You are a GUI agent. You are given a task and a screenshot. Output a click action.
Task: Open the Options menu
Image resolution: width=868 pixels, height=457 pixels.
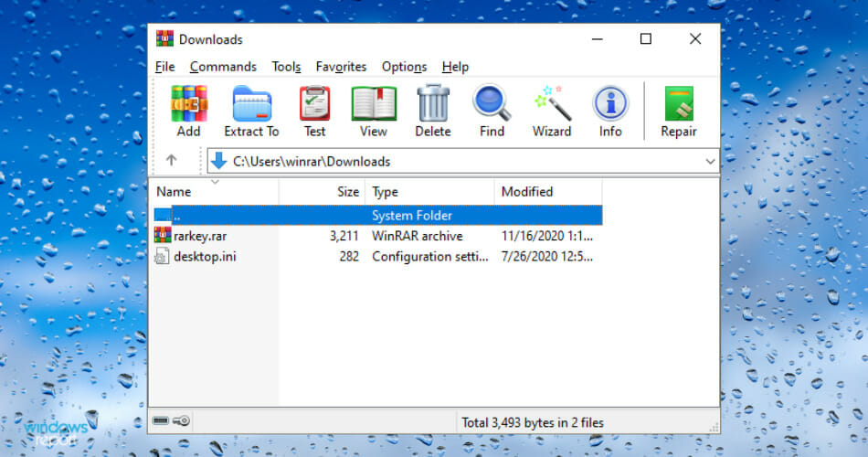point(404,67)
